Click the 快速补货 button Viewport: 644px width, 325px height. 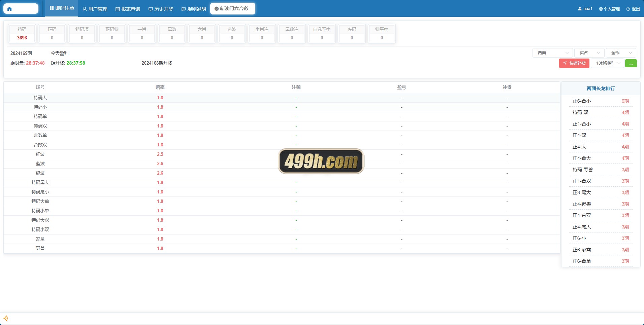tap(574, 63)
